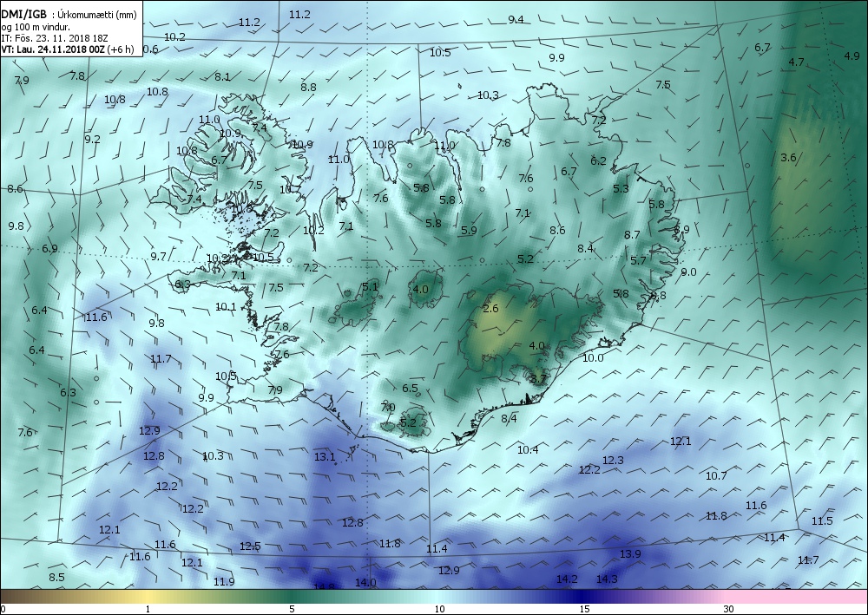Select the 4.7 value in the upper right
Screen dimensions: 868x615
[796, 62]
